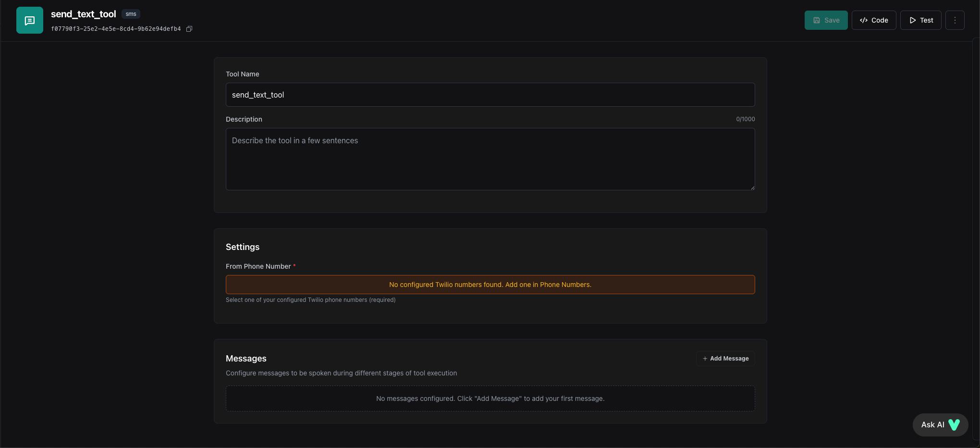
Task: Click the sms tag next to tool name
Action: click(130, 14)
